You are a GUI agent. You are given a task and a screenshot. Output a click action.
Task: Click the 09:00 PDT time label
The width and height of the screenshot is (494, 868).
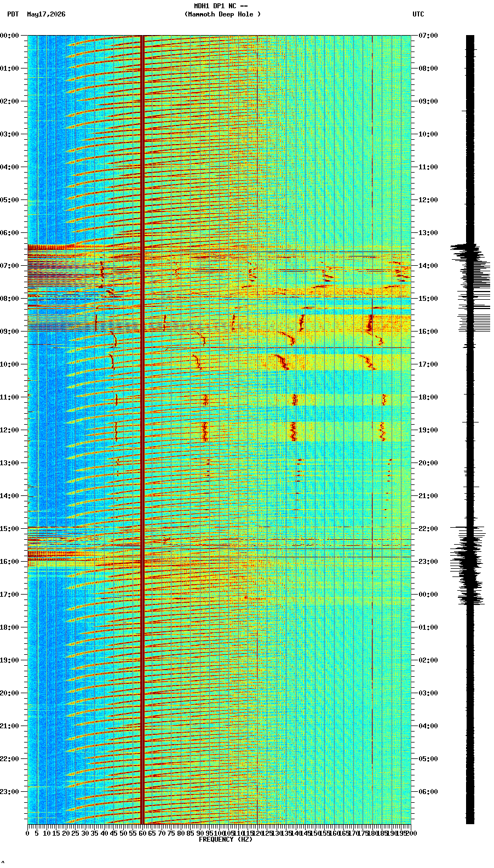click(9, 332)
